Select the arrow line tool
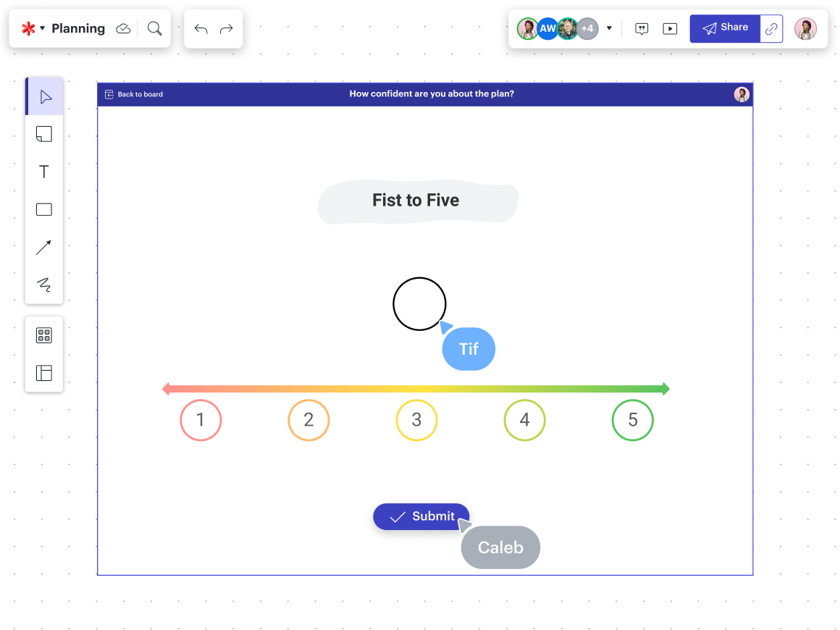This screenshot has height=630, width=840. [x=44, y=248]
